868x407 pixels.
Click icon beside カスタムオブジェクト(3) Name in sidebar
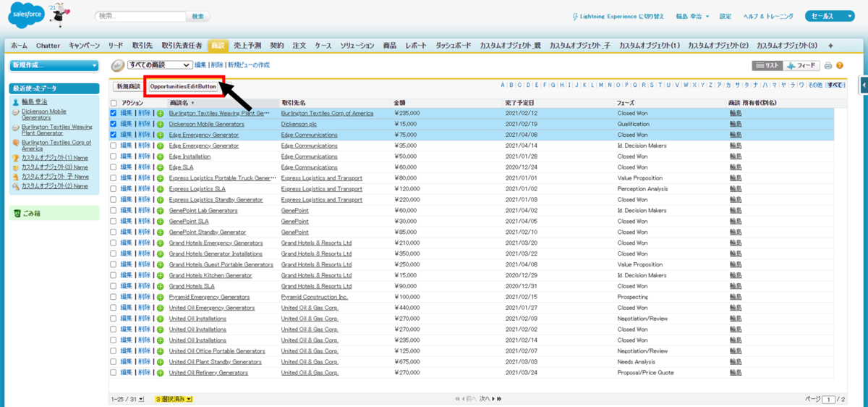point(16,167)
